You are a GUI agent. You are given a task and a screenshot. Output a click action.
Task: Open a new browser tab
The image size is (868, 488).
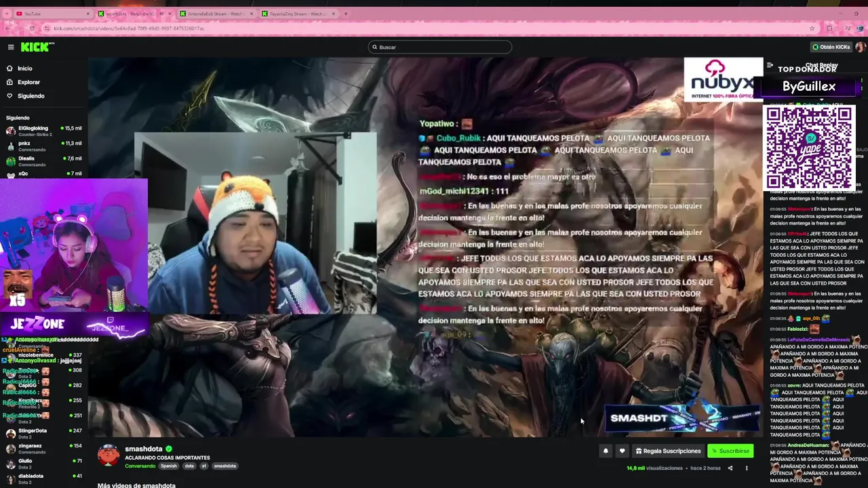[346, 14]
